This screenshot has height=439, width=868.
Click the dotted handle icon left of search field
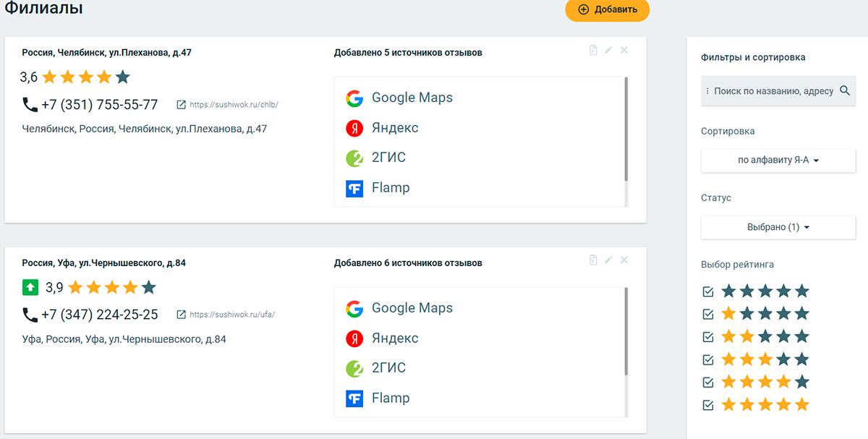[707, 91]
